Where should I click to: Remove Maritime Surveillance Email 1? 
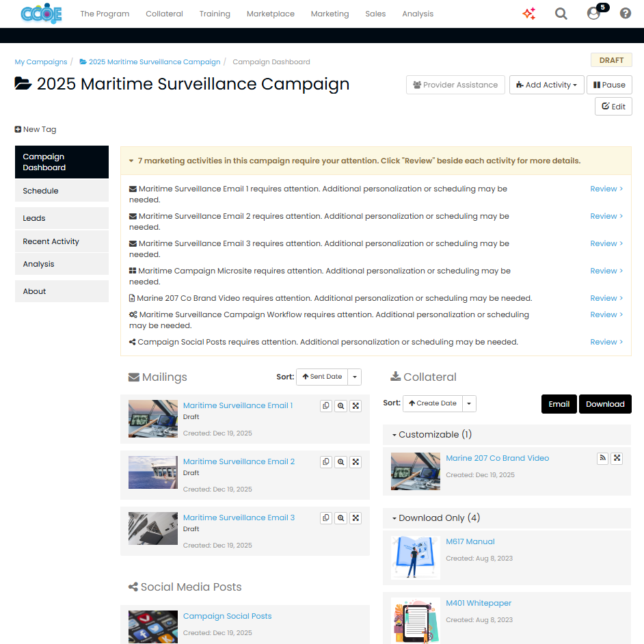coord(355,406)
